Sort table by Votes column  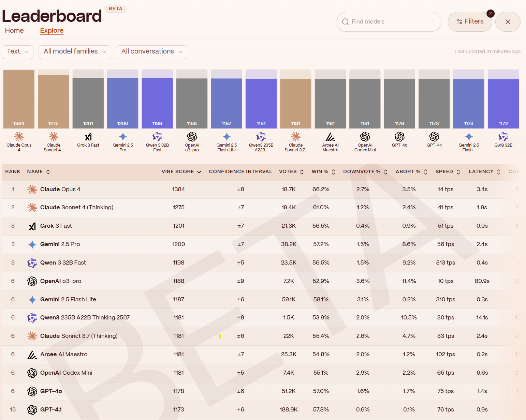tap(291, 172)
